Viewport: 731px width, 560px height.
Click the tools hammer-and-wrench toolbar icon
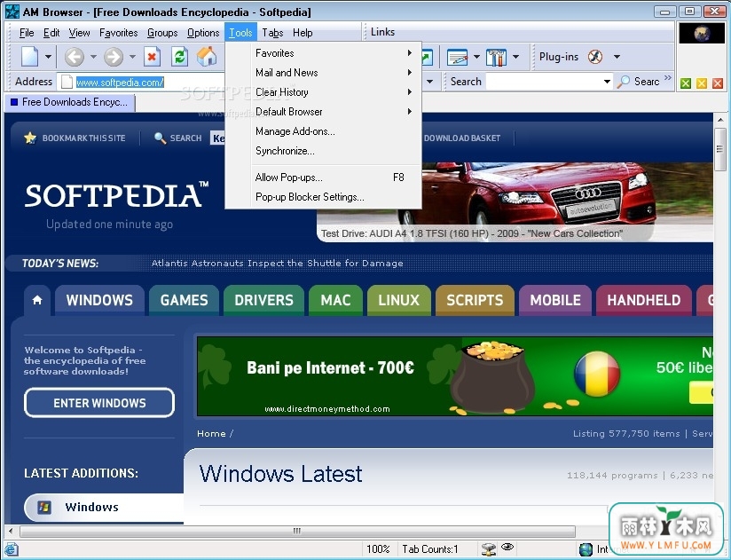[x=496, y=58]
